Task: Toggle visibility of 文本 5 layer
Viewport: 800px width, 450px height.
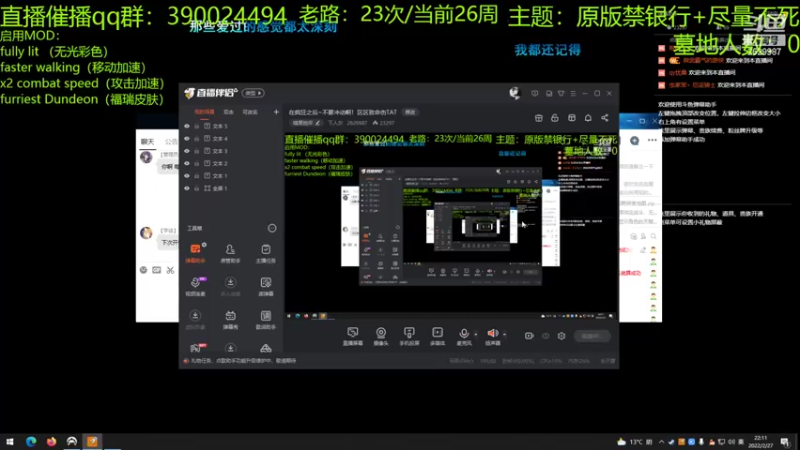Action: click(x=187, y=126)
